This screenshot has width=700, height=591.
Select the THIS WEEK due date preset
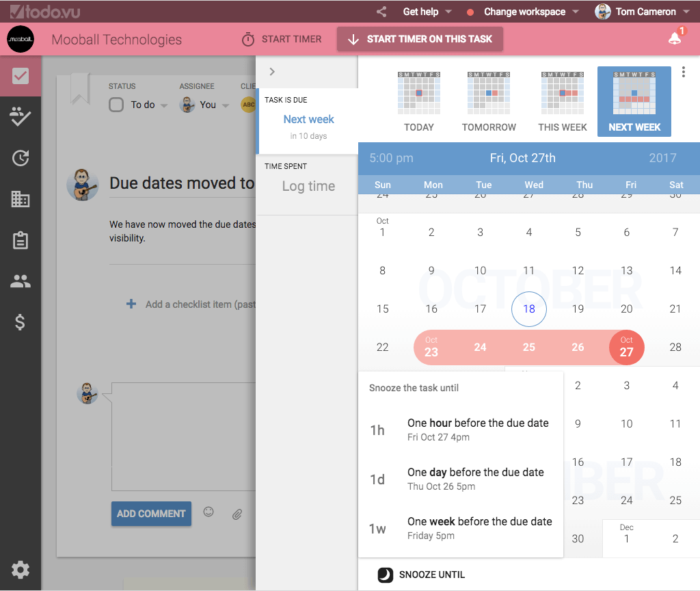click(563, 101)
